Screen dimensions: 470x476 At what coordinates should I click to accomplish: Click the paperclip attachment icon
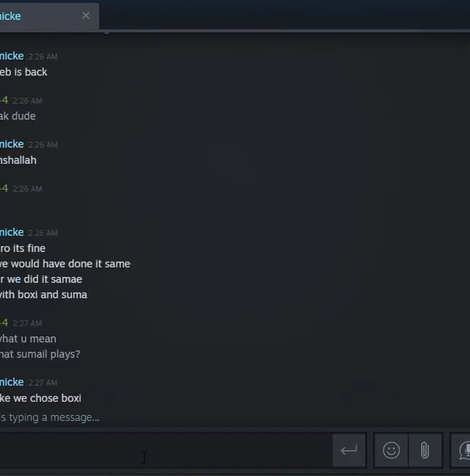[x=424, y=450]
